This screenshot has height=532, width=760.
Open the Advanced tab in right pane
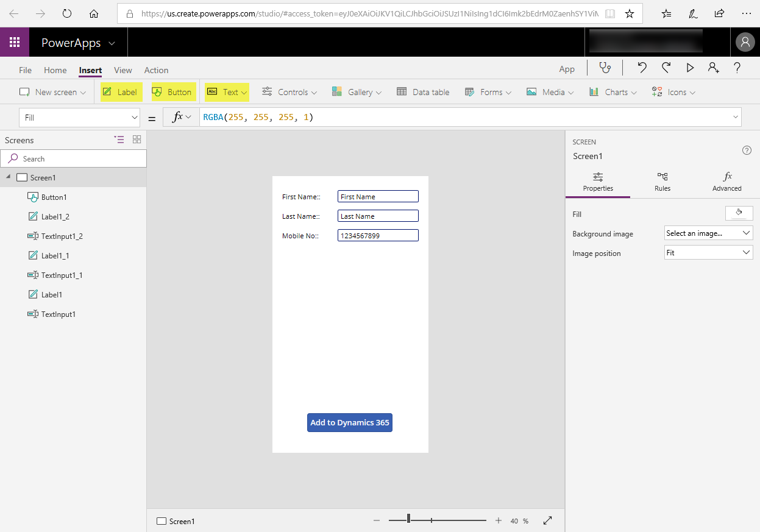[727, 182]
